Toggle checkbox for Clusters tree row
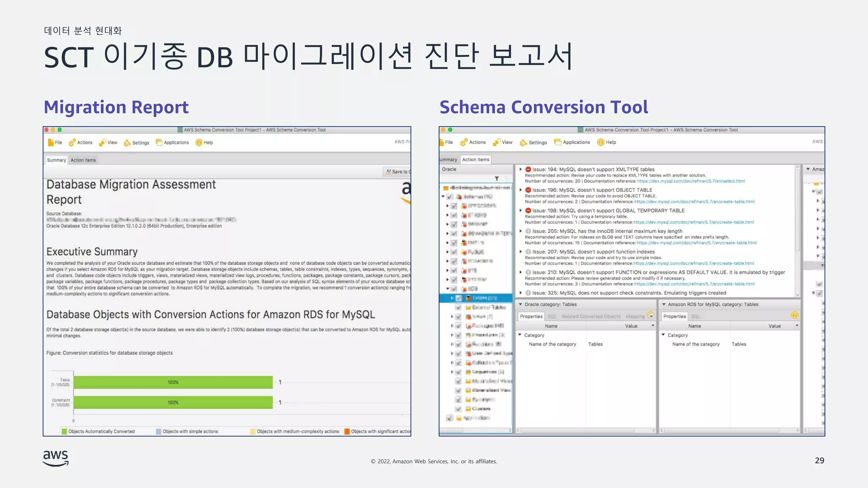 tap(458, 409)
